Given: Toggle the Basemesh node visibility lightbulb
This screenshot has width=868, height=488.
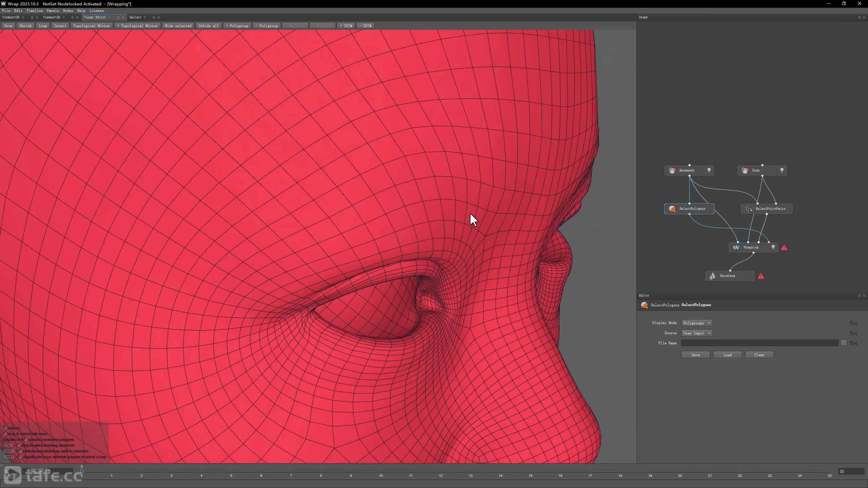Looking at the screenshot, I should tap(709, 170).
